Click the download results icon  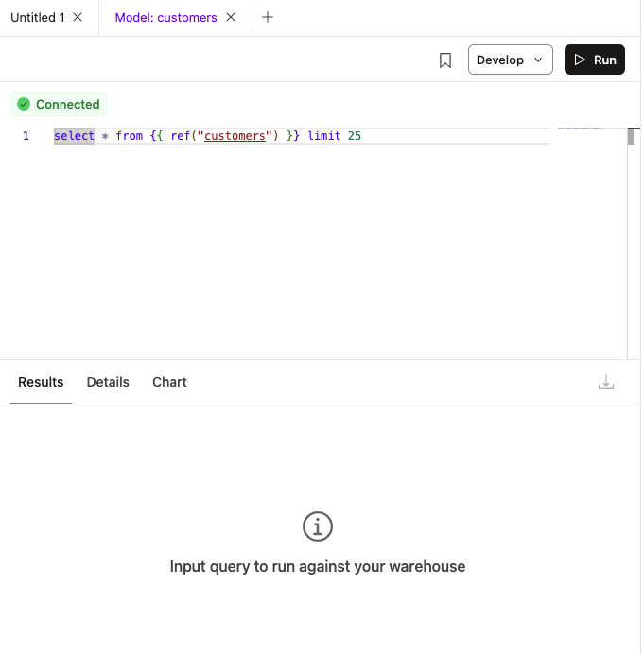(606, 382)
